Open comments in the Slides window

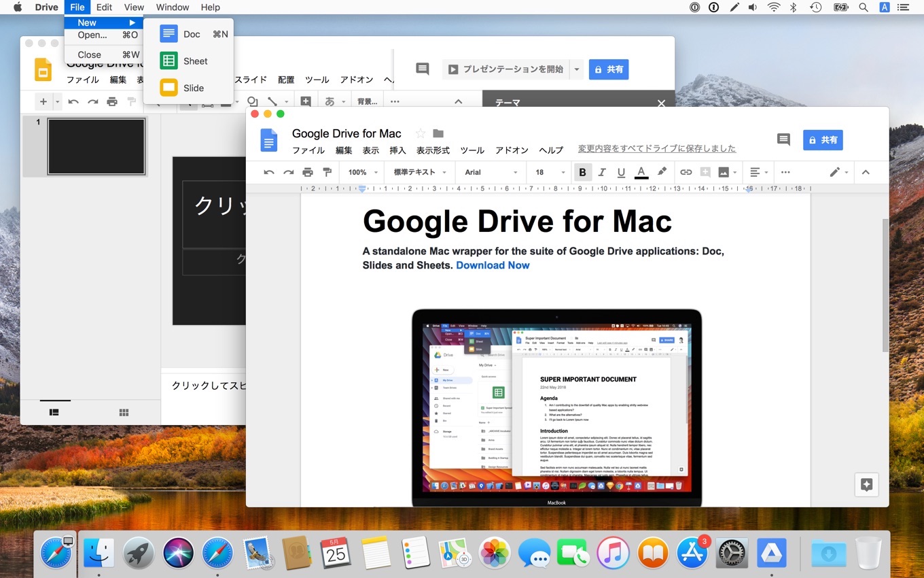(x=423, y=69)
